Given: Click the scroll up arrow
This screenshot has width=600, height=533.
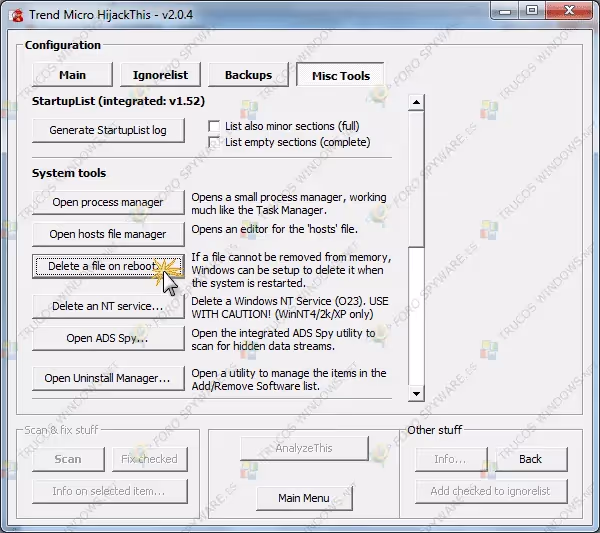Looking at the screenshot, I should tap(416, 102).
